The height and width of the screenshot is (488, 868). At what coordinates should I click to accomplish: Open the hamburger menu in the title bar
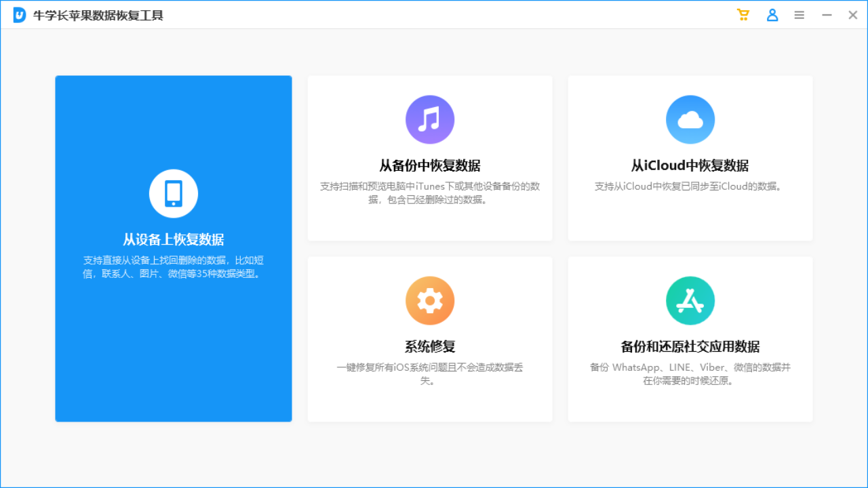pyautogui.click(x=799, y=14)
